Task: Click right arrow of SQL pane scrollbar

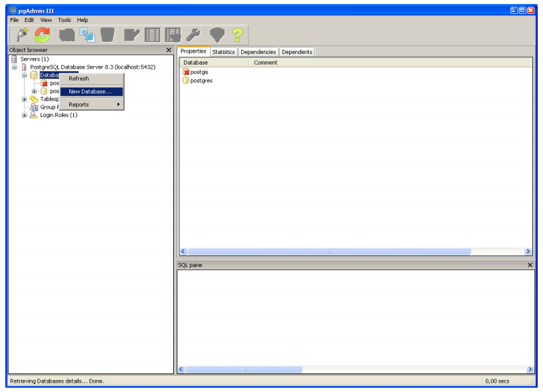Action: [x=530, y=369]
